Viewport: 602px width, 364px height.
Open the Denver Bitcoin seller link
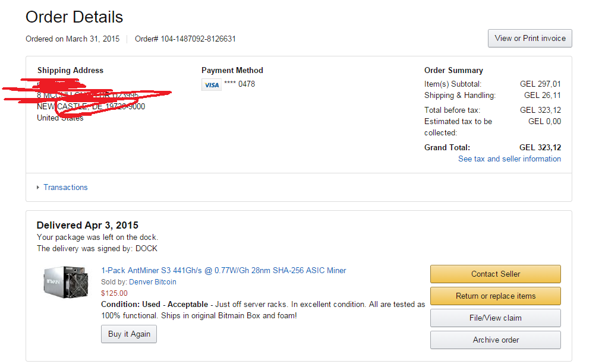point(152,282)
